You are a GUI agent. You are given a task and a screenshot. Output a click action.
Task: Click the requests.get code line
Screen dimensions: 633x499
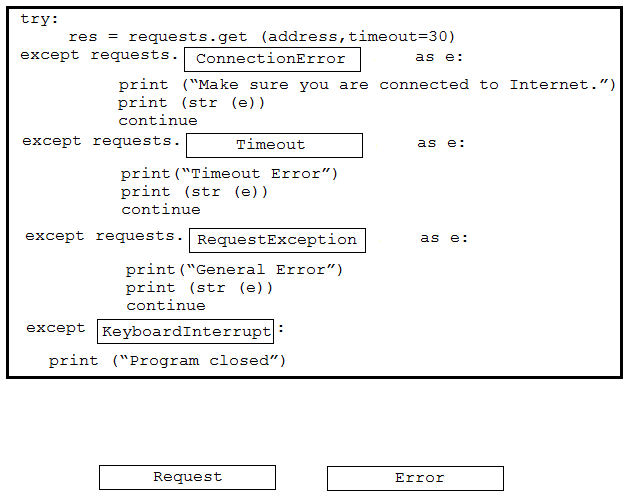pos(262,37)
